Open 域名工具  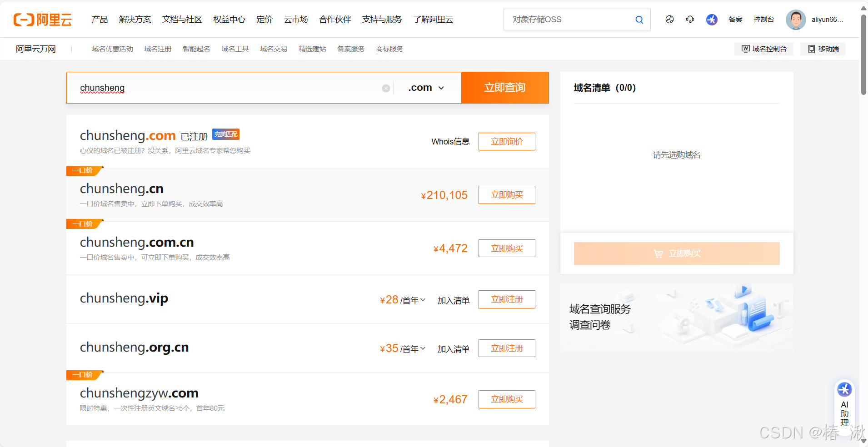coord(235,49)
